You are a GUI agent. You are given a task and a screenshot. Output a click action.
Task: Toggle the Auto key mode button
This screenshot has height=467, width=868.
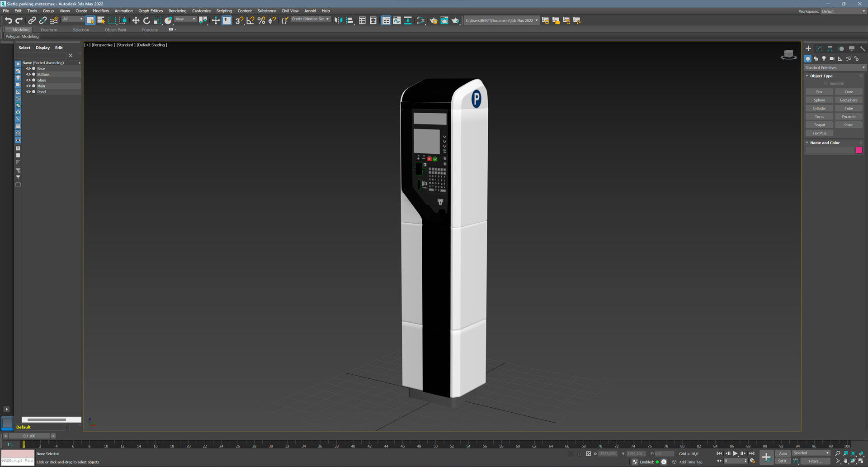click(x=783, y=453)
